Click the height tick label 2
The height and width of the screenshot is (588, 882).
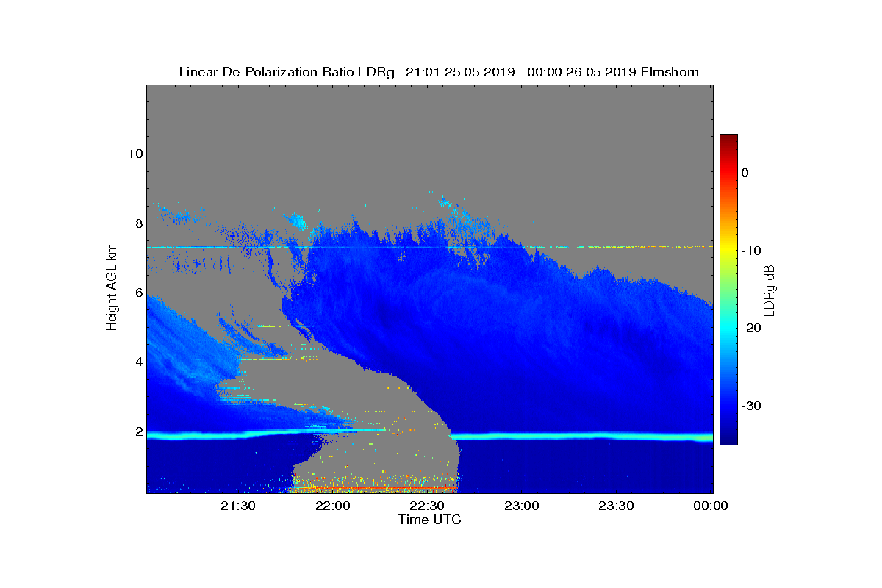(x=137, y=431)
